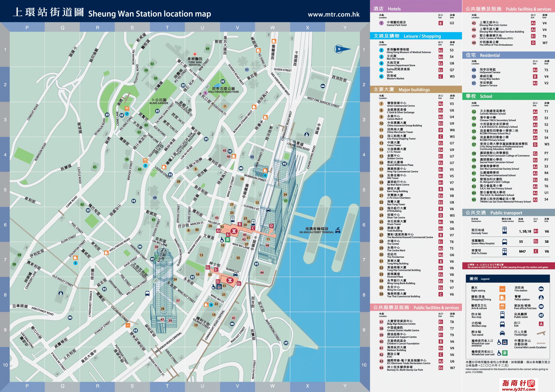Click the green Wheelchair user exit legend icon

(505, 353)
